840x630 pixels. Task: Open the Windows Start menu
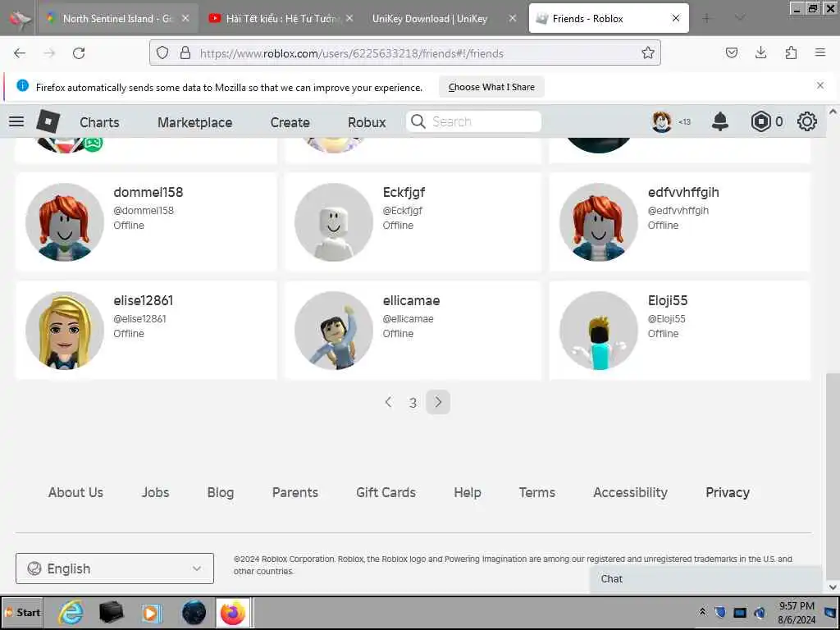(22, 612)
